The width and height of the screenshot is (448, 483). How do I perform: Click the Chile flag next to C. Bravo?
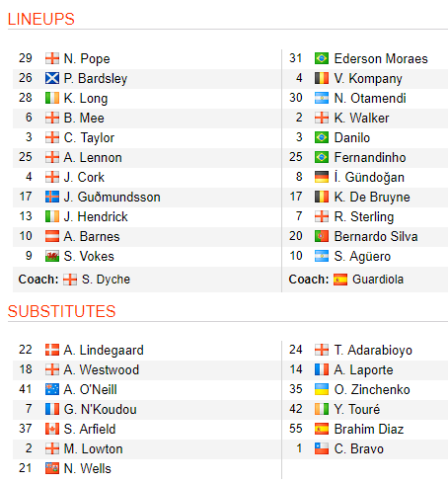click(x=322, y=448)
